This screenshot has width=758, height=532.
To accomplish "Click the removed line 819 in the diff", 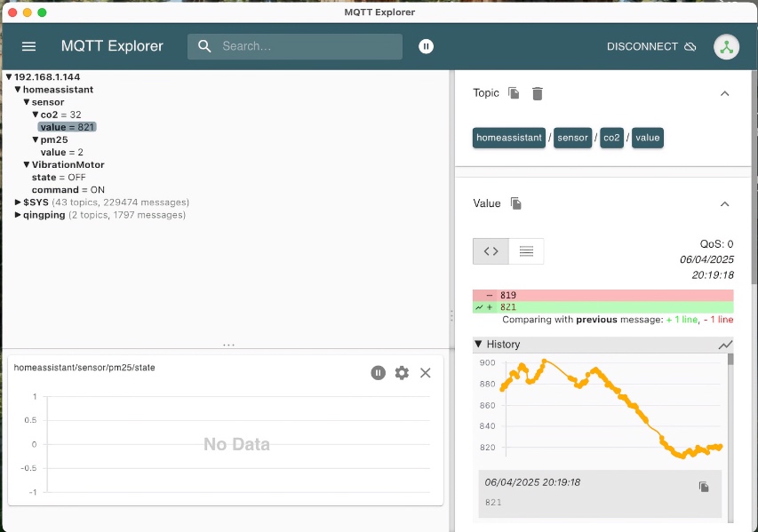I will [x=602, y=295].
